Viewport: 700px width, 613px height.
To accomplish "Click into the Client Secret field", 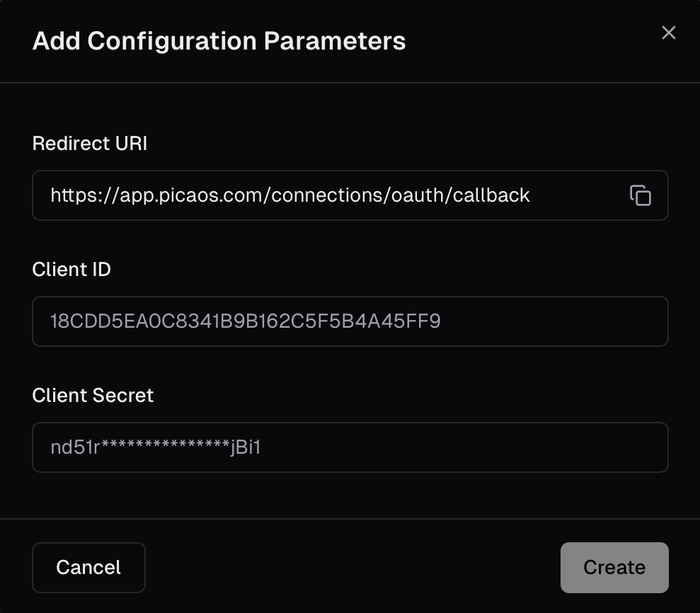I will coord(350,447).
